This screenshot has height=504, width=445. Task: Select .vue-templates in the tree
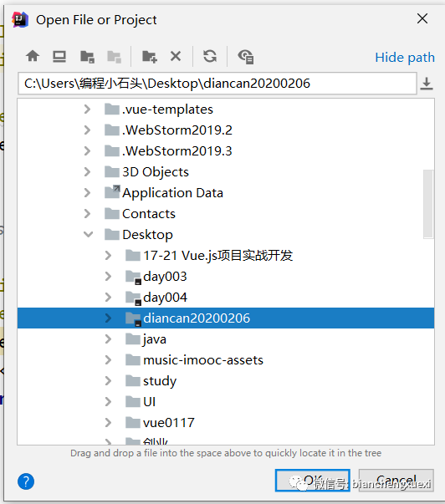(x=167, y=109)
